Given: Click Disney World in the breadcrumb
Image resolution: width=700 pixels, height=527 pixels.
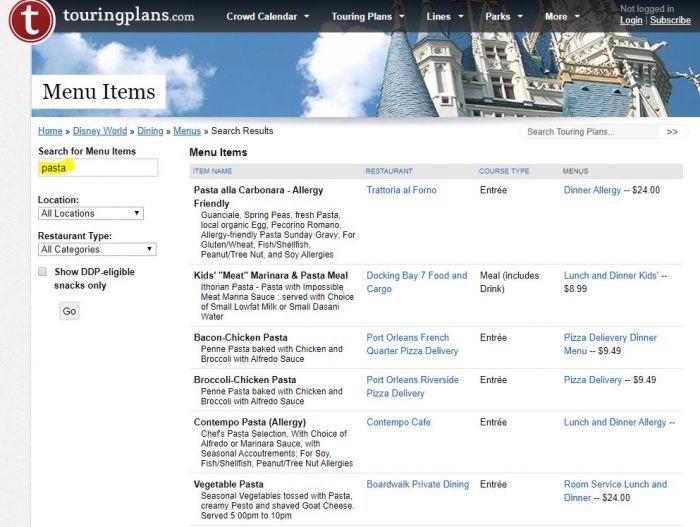Looking at the screenshot, I should coord(100,131).
